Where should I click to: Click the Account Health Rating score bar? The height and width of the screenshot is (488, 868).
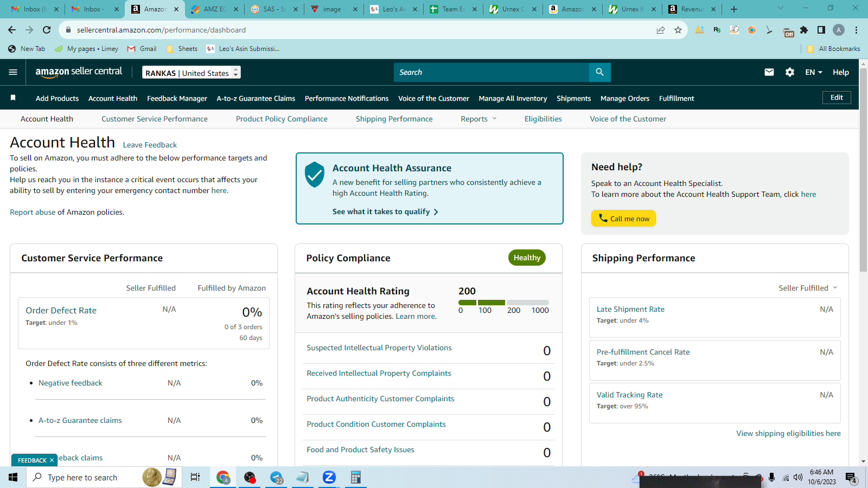click(x=503, y=303)
